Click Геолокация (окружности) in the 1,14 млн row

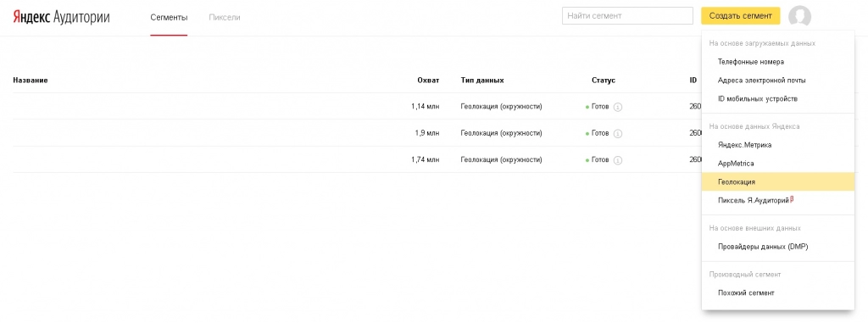(x=501, y=107)
